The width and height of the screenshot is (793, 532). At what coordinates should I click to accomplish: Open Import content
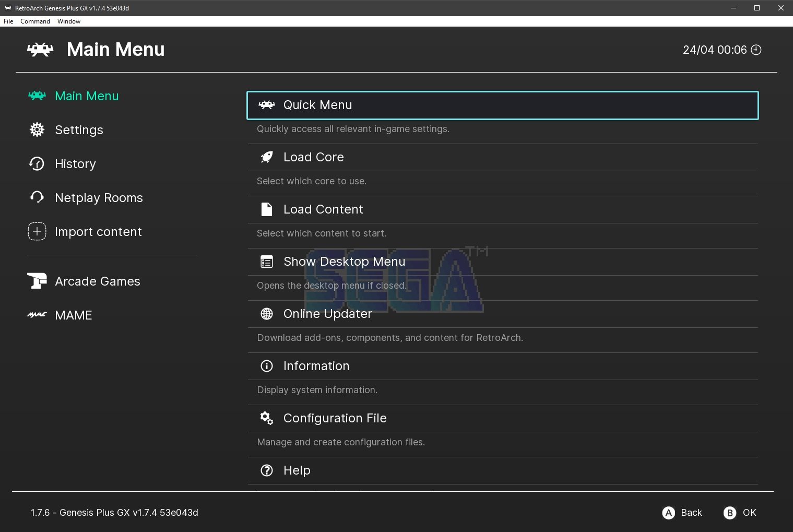(98, 232)
